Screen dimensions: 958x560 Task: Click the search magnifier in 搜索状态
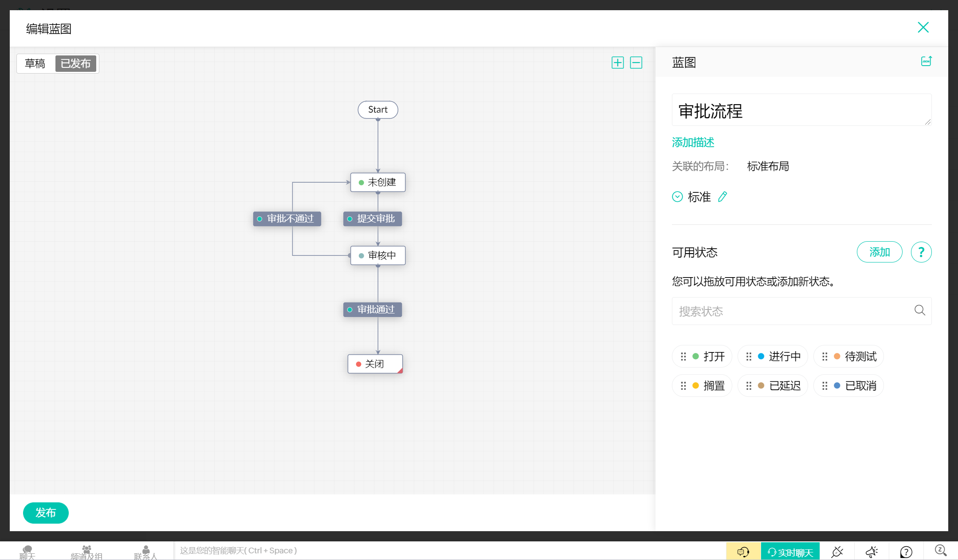[x=919, y=310]
